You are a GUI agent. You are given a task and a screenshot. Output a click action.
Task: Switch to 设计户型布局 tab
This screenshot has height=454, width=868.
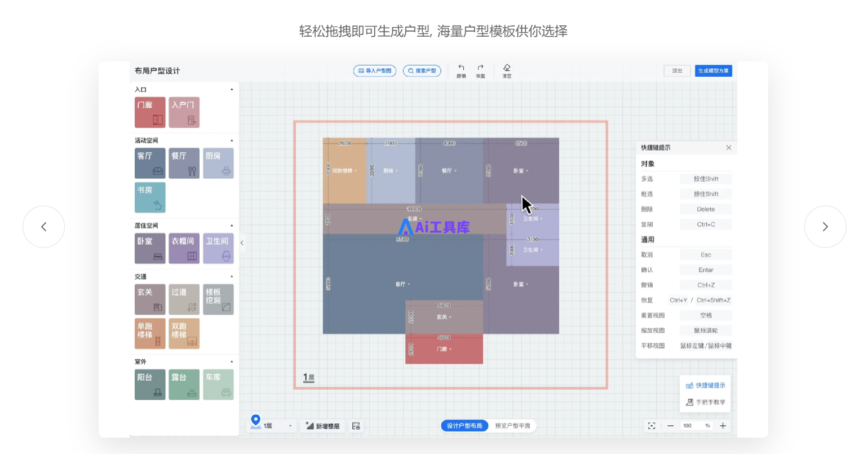tap(464, 426)
